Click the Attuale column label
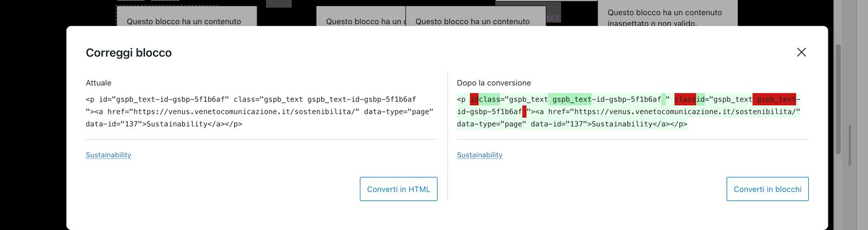This screenshot has height=230, width=868. [x=98, y=83]
